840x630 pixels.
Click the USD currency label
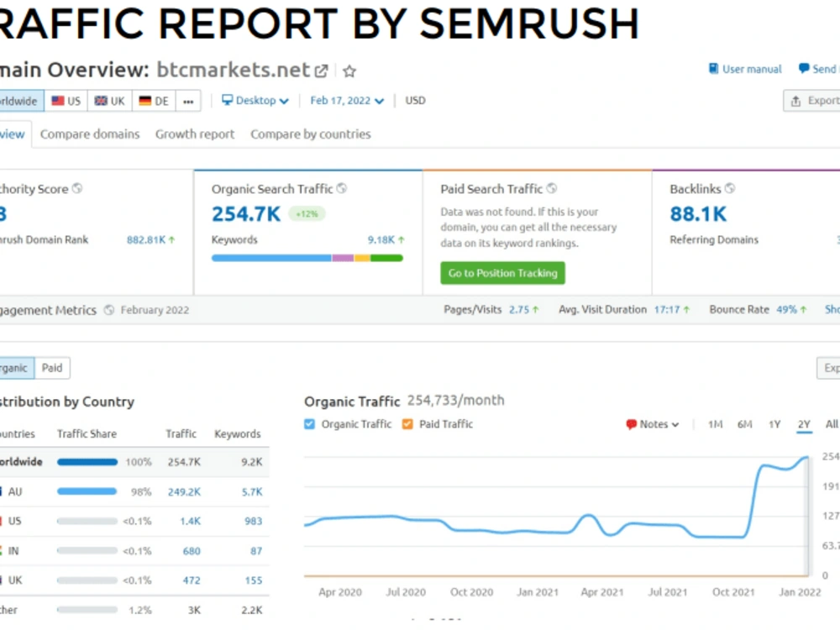415,100
